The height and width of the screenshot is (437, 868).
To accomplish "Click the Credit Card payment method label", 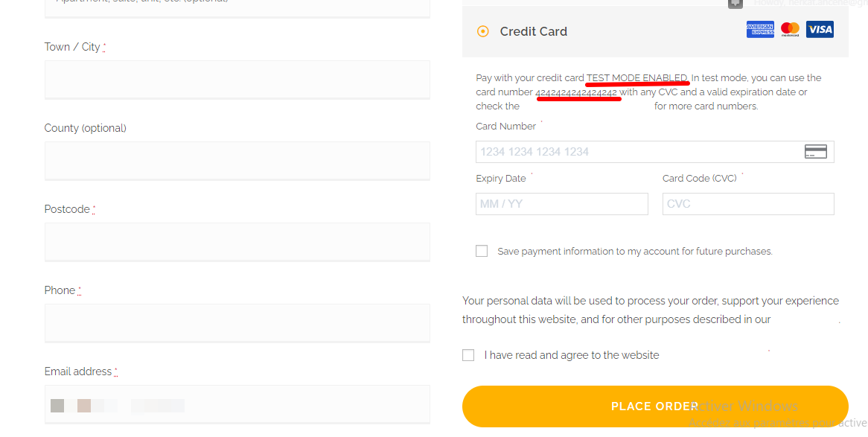I will 533,31.
